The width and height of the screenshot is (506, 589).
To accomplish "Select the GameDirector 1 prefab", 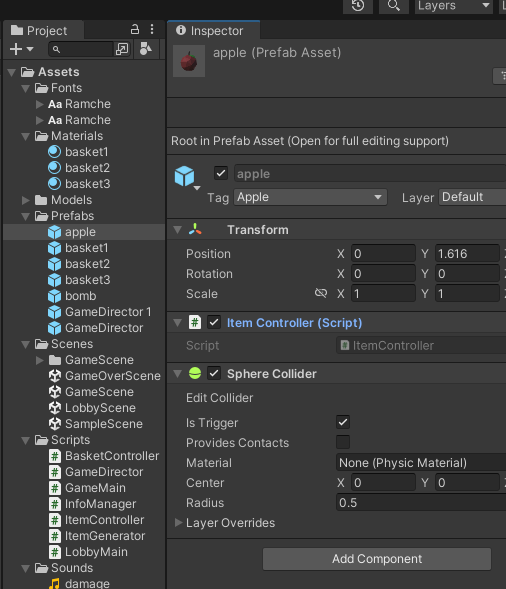I will [x=100, y=312].
